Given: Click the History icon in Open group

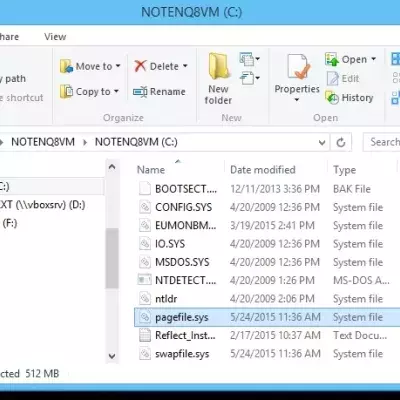Looking at the screenshot, I should [332, 98].
